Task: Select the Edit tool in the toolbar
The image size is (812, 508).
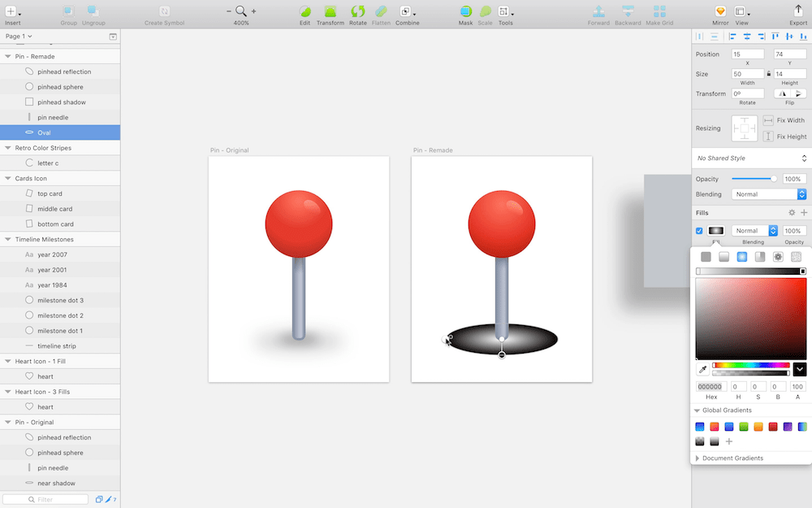Action: click(x=304, y=14)
